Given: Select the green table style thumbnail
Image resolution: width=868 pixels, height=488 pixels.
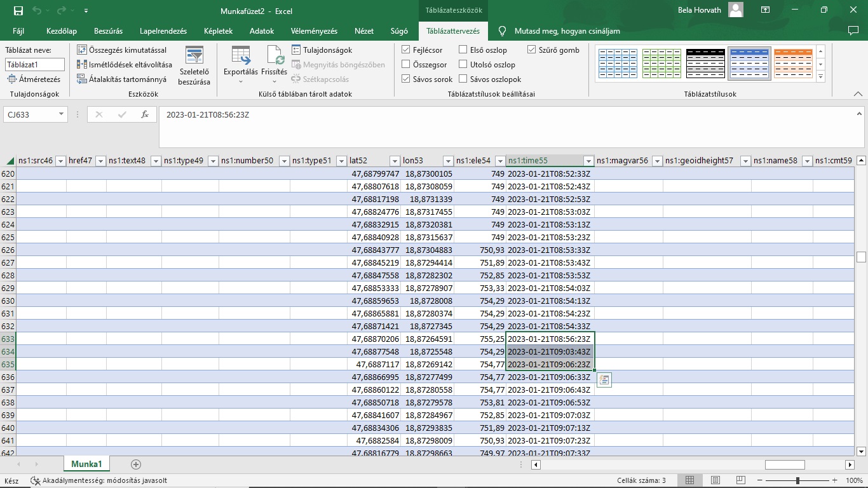Looking at the screenshot, I should 661,64.
